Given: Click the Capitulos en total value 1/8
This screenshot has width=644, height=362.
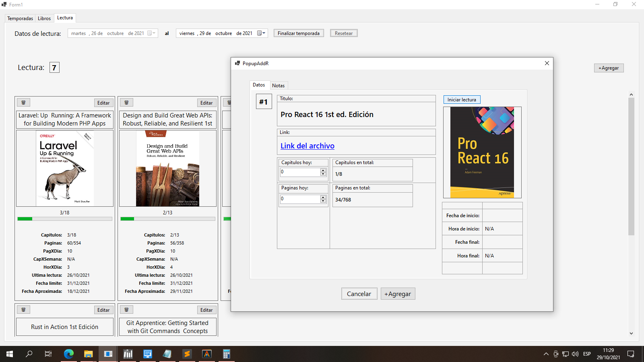Looking at the screenshot, I should click(x=339, y=174).
